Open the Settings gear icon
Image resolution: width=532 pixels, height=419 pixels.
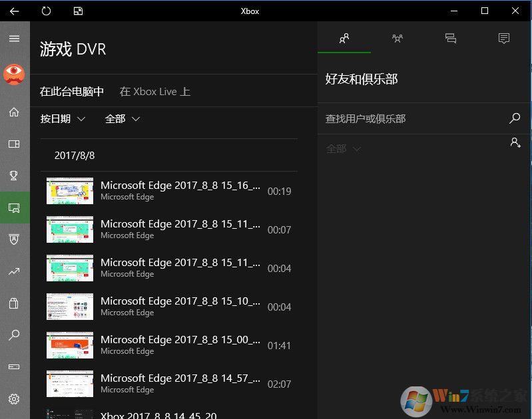(14, 398)
